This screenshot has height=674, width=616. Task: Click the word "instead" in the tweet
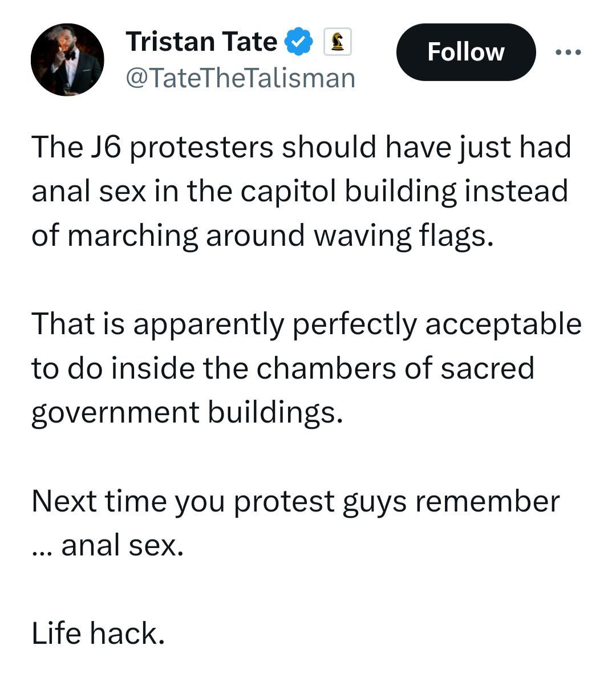pos(516,191)
